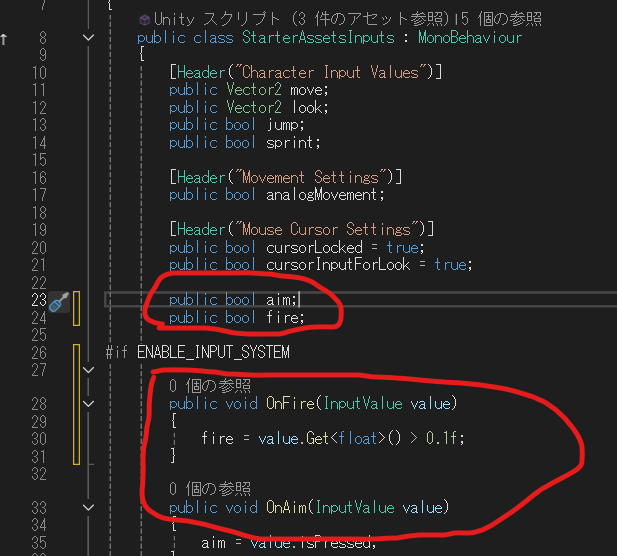Screen dimensions: 617x556
Task: Click the OnAim method name
Action: pyautogui.click(x=286, y=508)
